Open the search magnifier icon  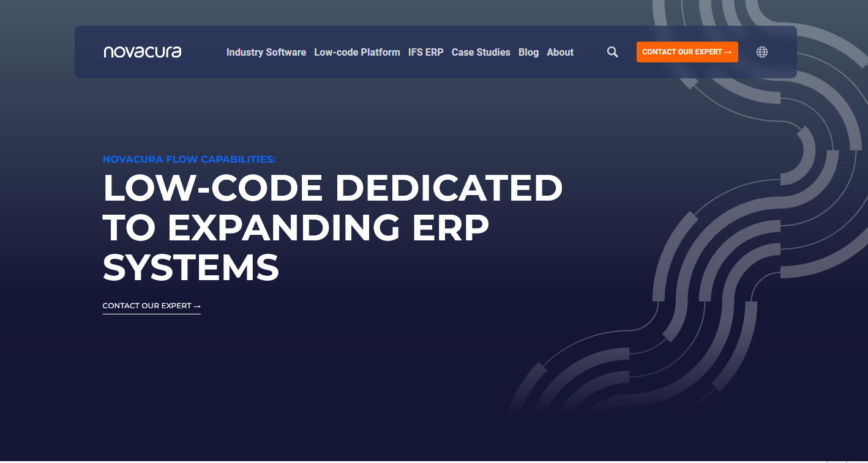click(612, 52)
